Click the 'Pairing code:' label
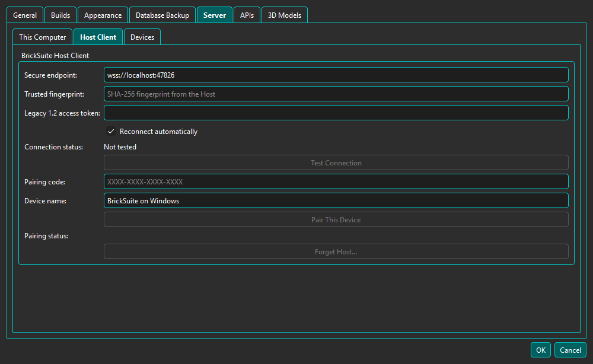Viewport: 593px width, 364px height. pyautogui.click(x=44, y=182)
